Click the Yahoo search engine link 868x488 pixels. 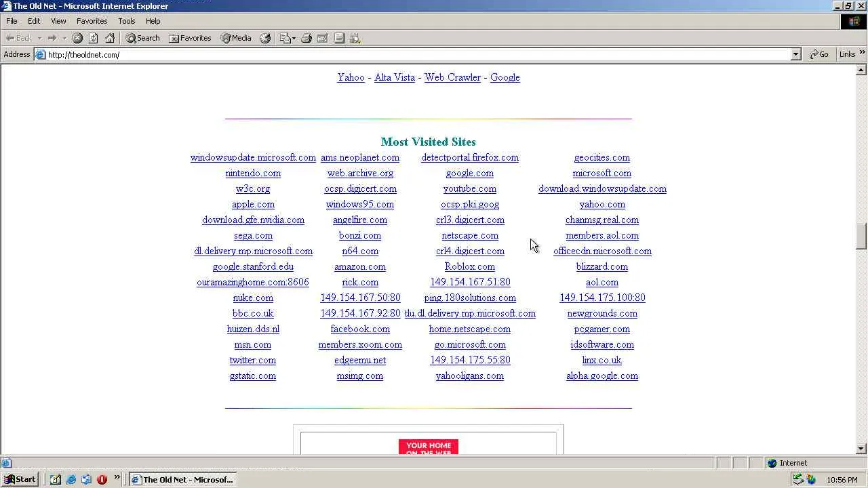pyautogui.click(x=351, y=77)
